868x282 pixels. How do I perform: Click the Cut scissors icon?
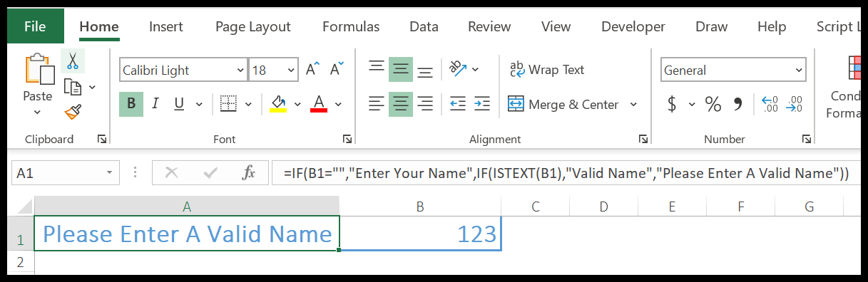72,61
